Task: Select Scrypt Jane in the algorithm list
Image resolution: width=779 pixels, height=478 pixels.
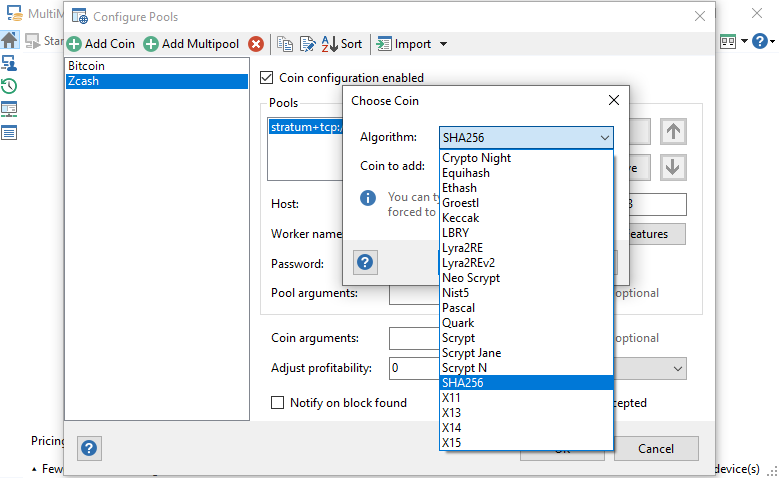Action: 471,353
